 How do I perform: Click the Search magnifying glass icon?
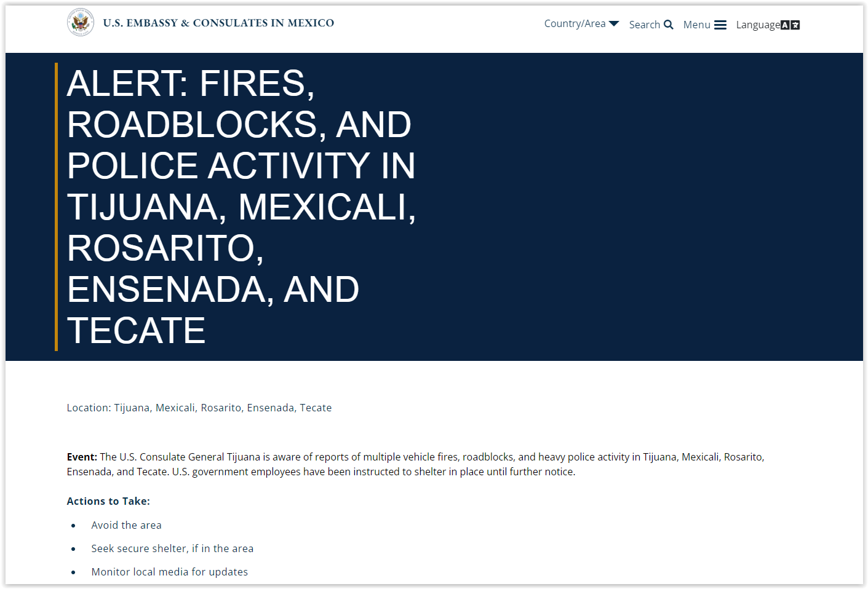pyautogui.click(x=669, y=25)
